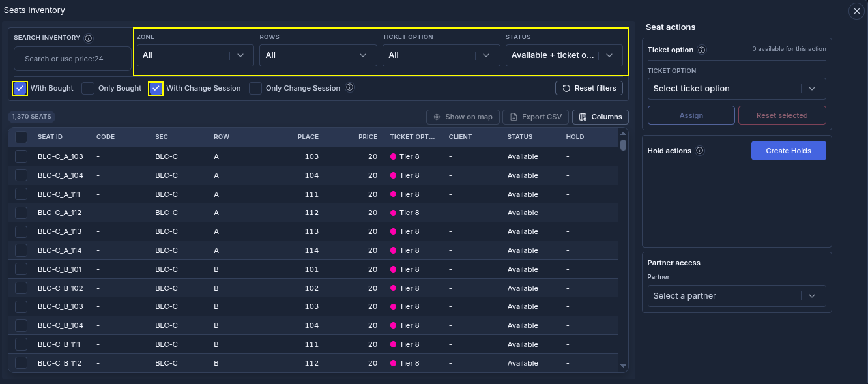Tick the Only Change Session checkbox

tap(255, 88)
